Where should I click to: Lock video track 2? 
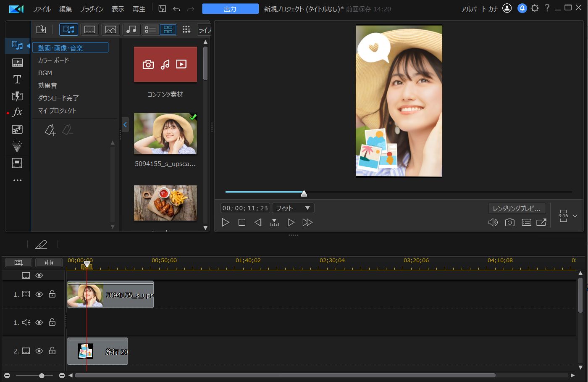coord(52,351)
